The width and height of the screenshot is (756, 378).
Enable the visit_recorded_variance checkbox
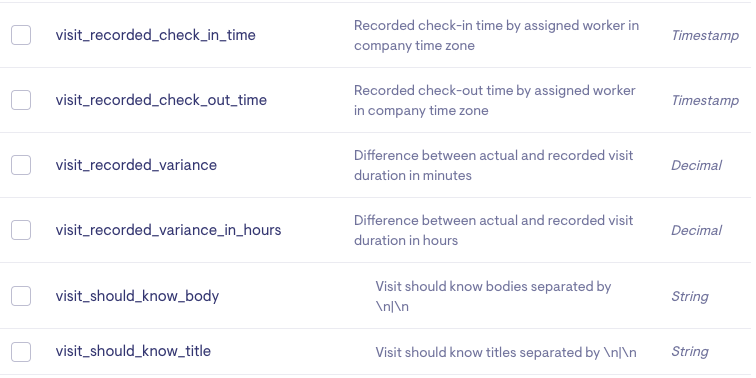point(21,165)
